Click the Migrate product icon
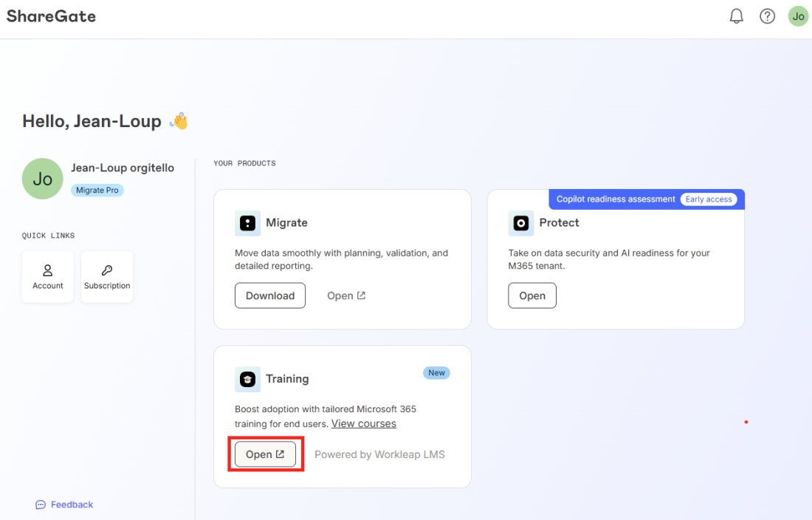This screenshot has width=812, height=520. [247, 223]
